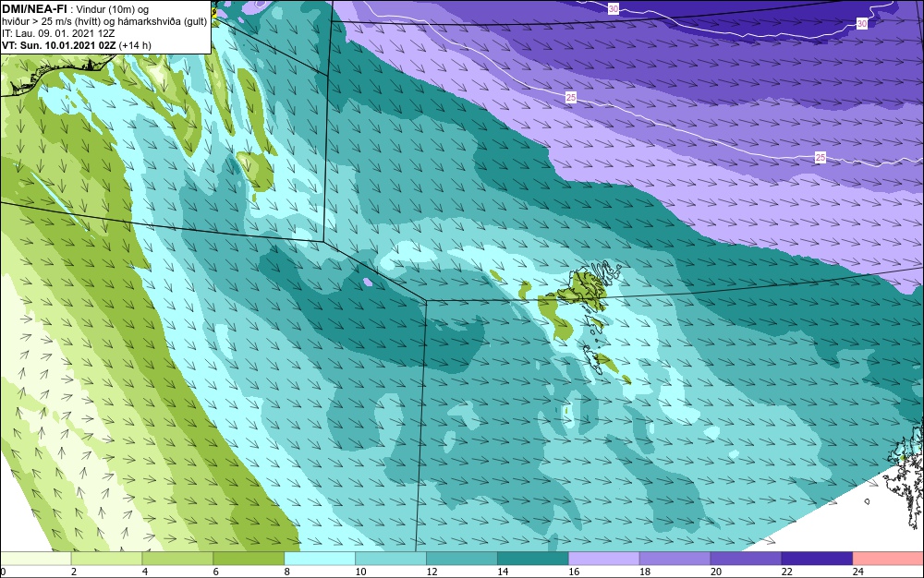This screenshot has height=578, width=924.
Task: Click the legend scale value '4'
Action: (x=145, y=572)
